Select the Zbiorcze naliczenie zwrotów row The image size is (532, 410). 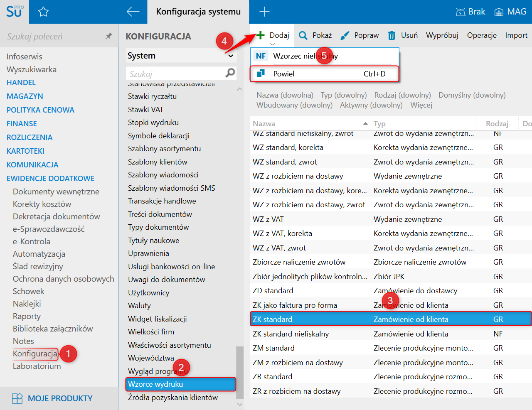[391, 262]
